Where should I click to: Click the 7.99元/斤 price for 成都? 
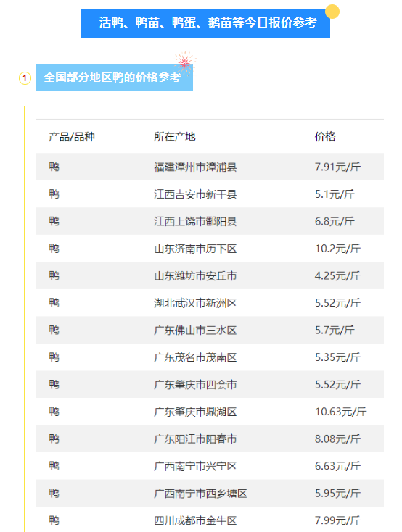[x=337, y=520]
